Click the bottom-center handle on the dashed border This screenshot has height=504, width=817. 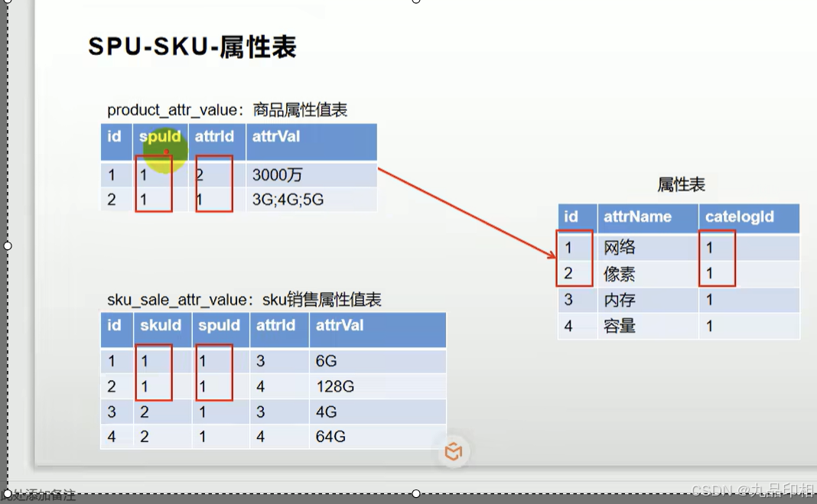[415, 493]
